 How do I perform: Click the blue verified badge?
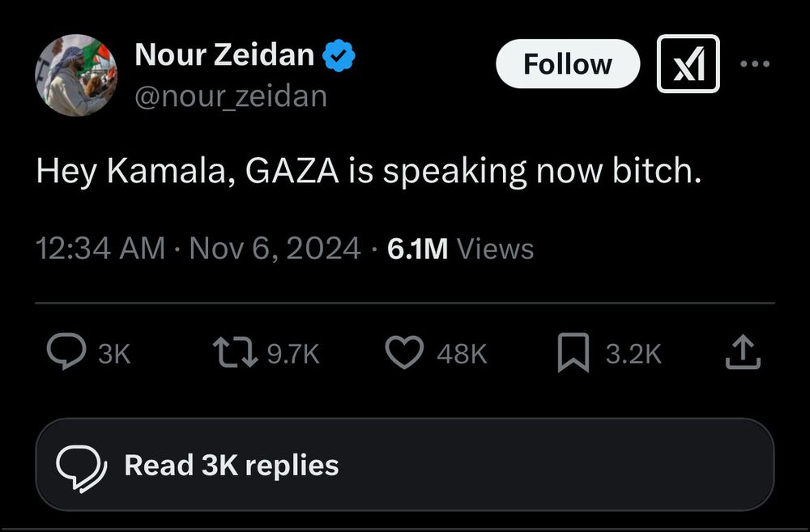point(338,55)
